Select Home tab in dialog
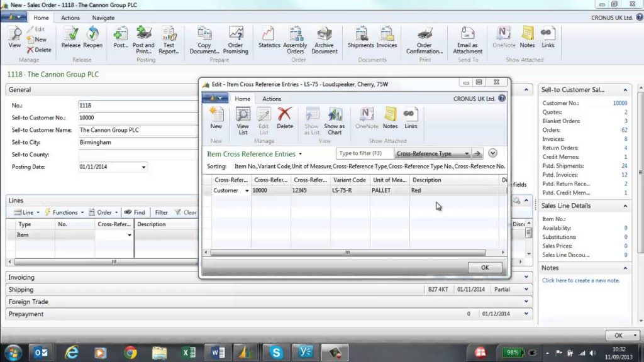Viewport: 644px width, 362px height. 242,99
